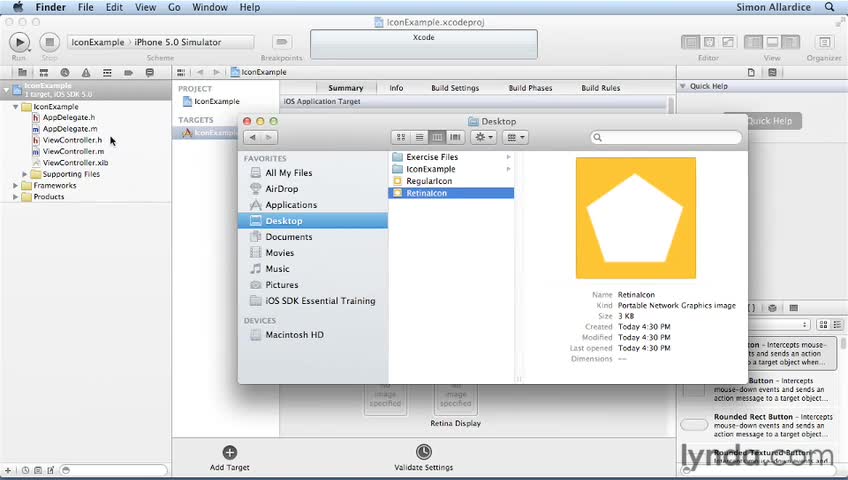Expand the Supporting Files group

[25, 174]
